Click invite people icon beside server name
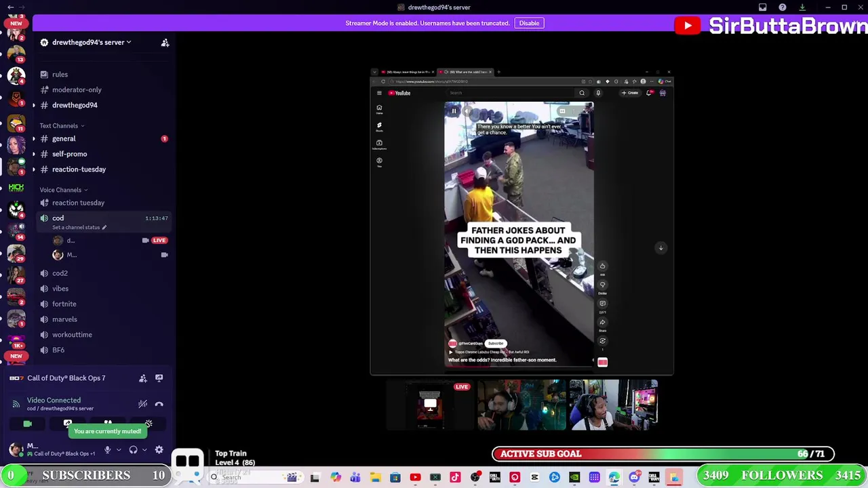Viewport: 868px width, 488px height. click(x=165, y=43)
